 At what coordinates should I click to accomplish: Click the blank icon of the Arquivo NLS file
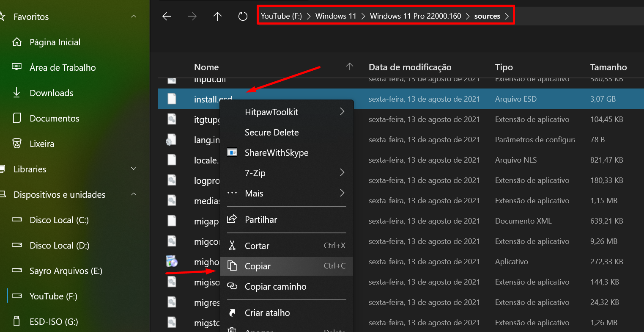coord(171,160)
